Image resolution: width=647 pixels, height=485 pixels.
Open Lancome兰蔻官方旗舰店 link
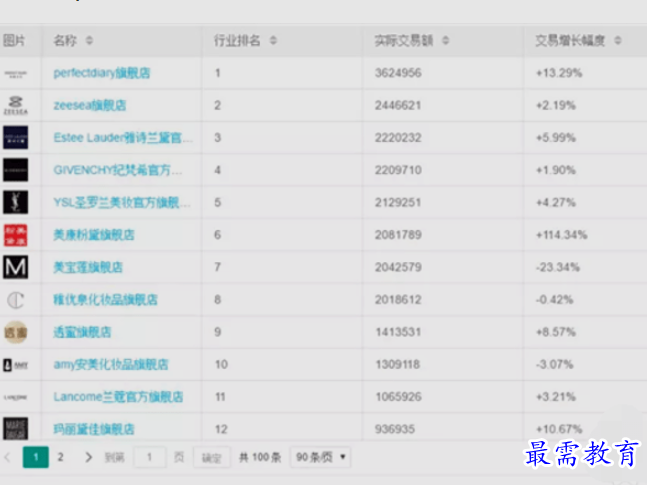(x=118, y=397)
